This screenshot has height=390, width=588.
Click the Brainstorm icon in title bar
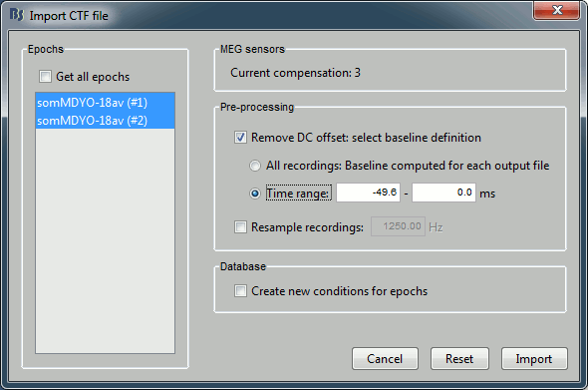coord(17,15)
